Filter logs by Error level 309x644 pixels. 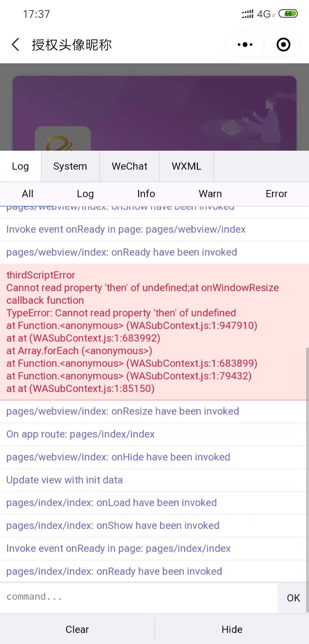(x=276, y=194)
